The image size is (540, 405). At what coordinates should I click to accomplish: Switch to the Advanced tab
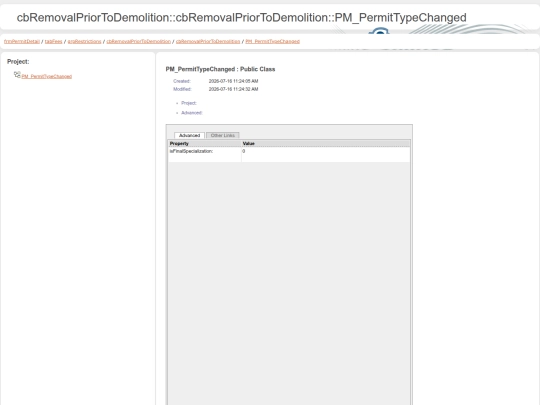pyautogui.click(x=189, y=135)
